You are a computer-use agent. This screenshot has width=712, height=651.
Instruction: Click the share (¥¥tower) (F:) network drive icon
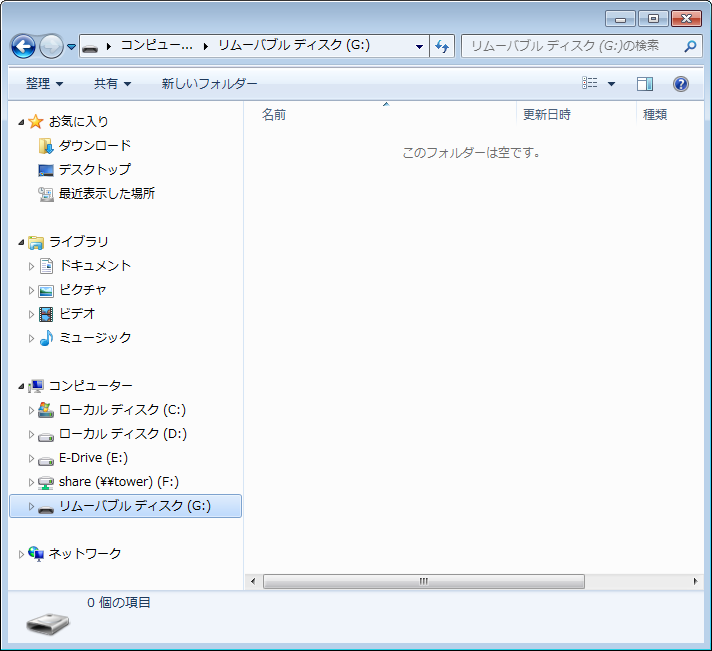coord(46,483)
